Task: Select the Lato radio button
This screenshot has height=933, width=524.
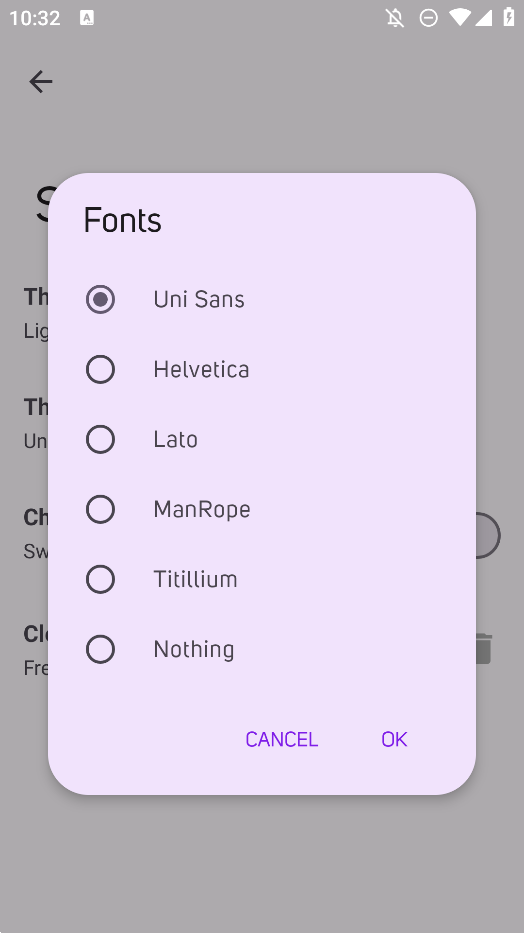Action: click(x=101, y=440)
